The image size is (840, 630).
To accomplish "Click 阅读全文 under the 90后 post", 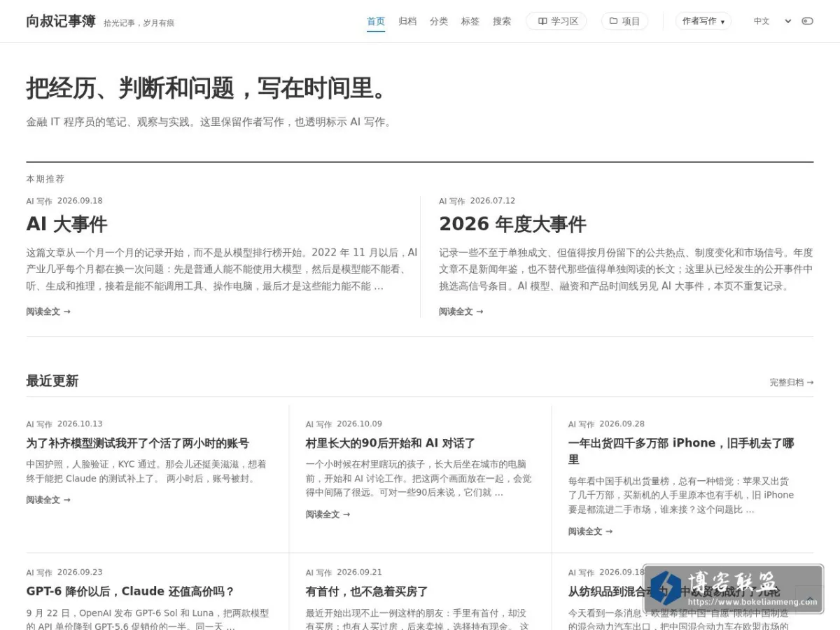I will tap(328, 514).
